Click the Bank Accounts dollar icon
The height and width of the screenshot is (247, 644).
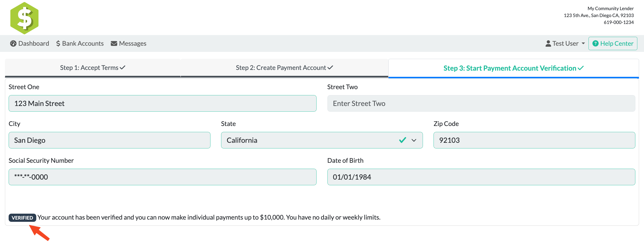[58, 43]
